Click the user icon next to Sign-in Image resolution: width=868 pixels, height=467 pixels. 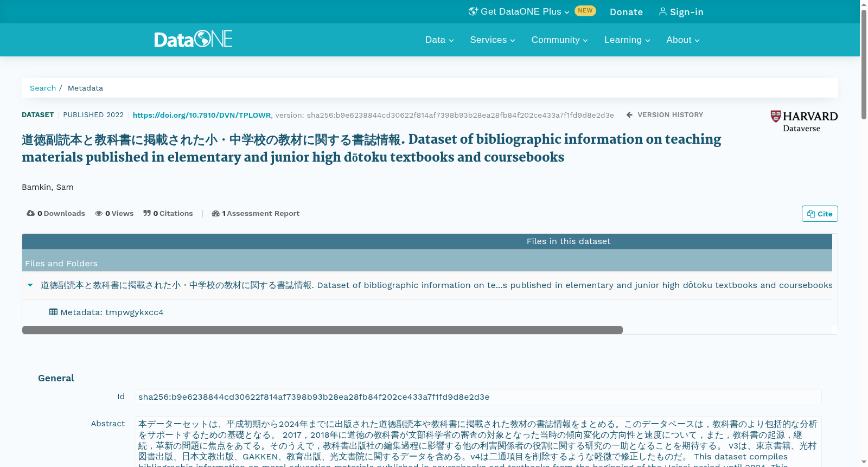coord(662,11)
